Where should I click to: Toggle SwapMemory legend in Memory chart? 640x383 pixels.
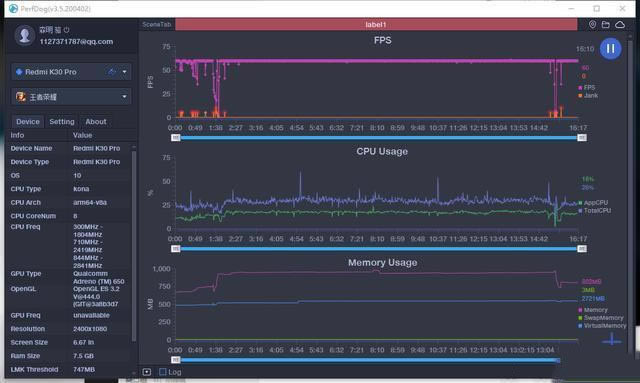601,318
